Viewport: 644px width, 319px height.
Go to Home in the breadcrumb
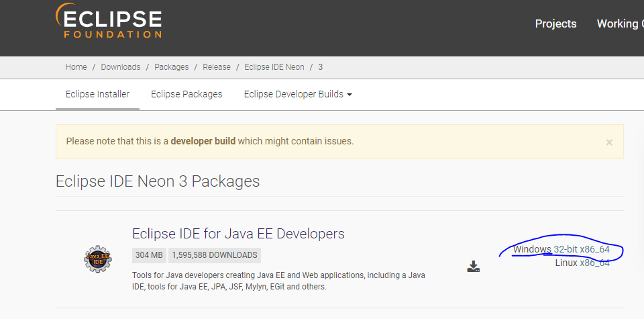76,67
